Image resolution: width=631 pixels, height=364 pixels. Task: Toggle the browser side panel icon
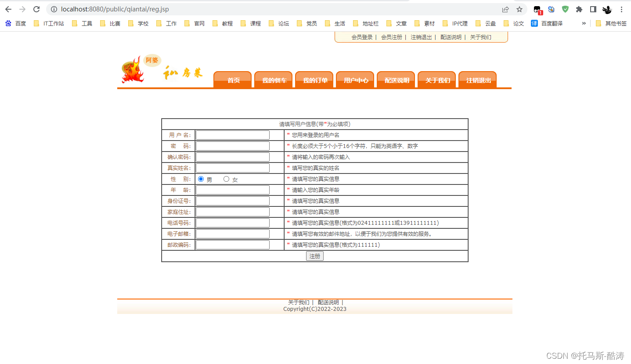pyautogui.click(x=593, y=9)
